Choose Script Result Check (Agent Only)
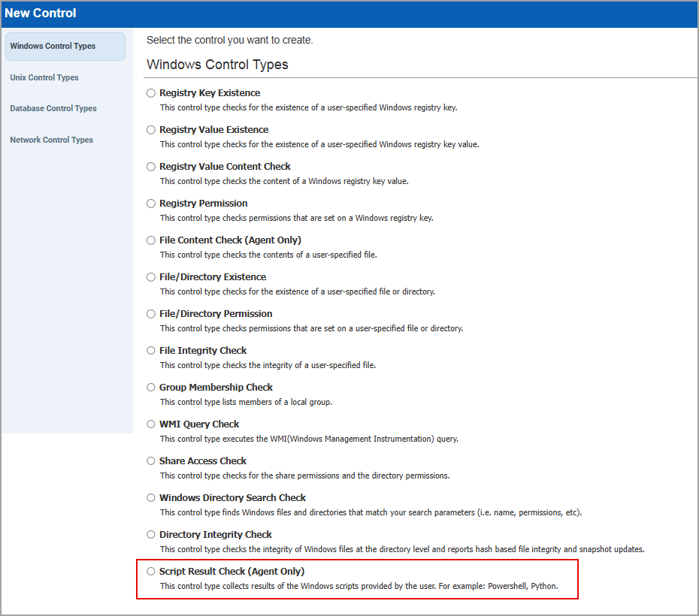 tap(151, 572)
